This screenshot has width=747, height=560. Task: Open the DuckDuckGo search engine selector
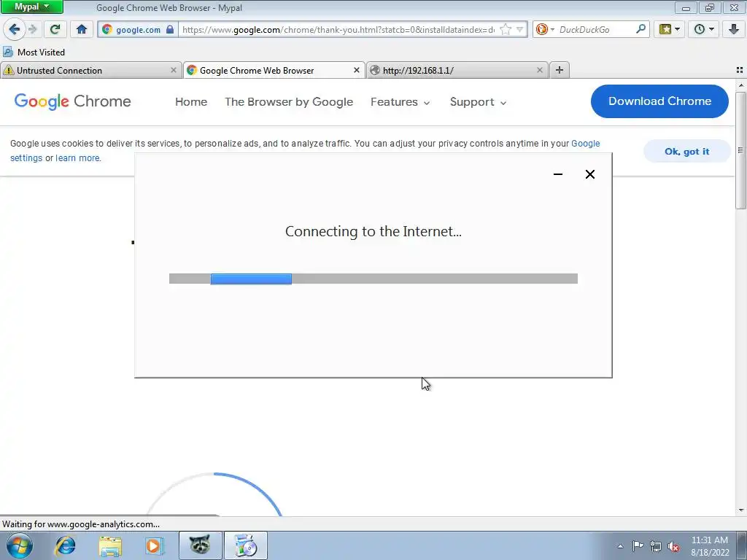pyautogui.click(x=544, y=29)
